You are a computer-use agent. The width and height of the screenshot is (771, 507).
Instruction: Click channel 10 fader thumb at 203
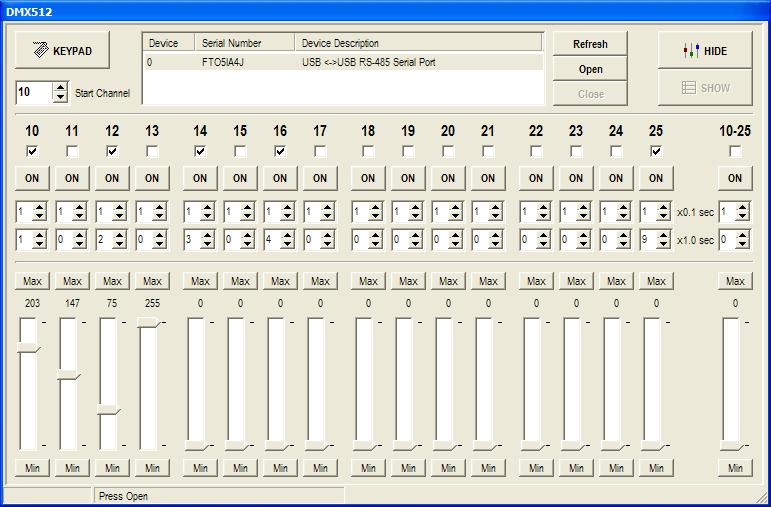click(29, 348)
